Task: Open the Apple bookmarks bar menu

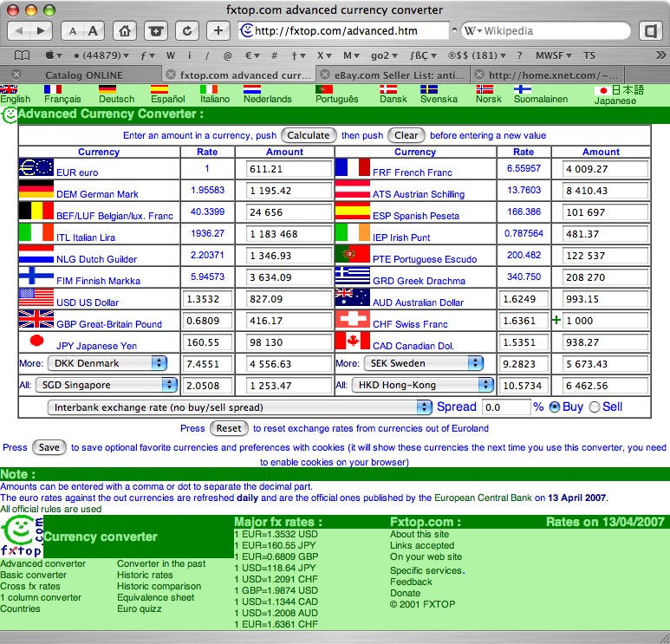Action: click(54, 55)
